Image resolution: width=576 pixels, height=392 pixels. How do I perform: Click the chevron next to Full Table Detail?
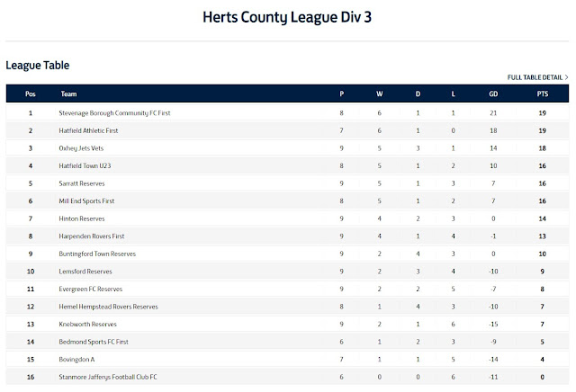pos(566,77)
